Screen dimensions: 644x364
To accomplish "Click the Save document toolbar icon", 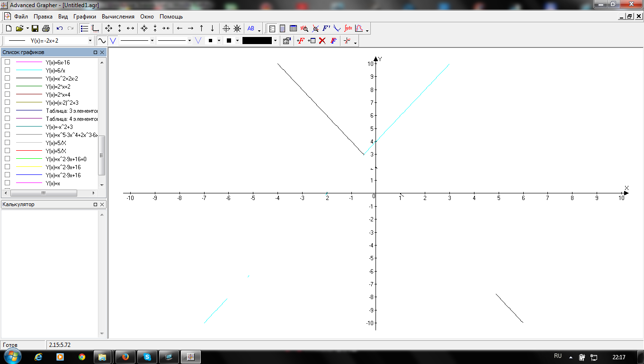I will click(35, 28).
